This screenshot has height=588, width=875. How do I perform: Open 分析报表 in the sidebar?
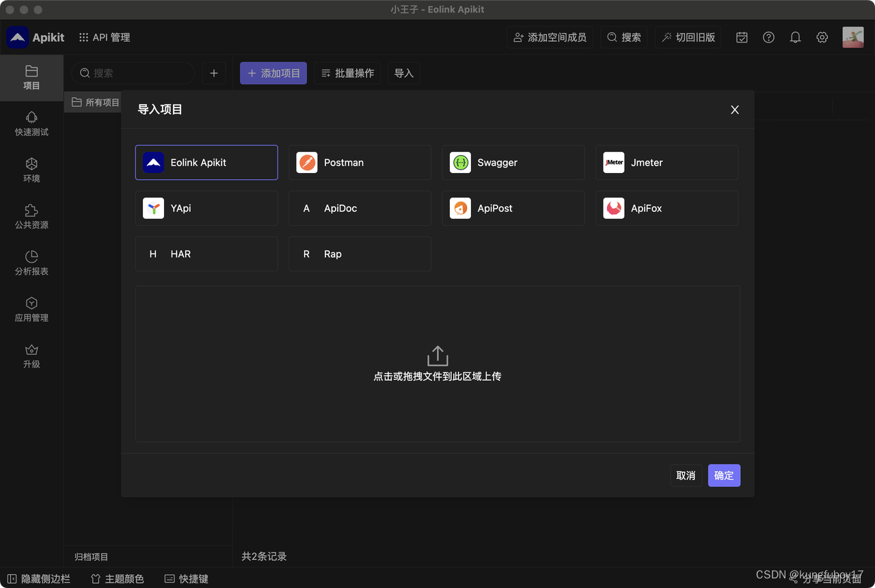(31, 264)
